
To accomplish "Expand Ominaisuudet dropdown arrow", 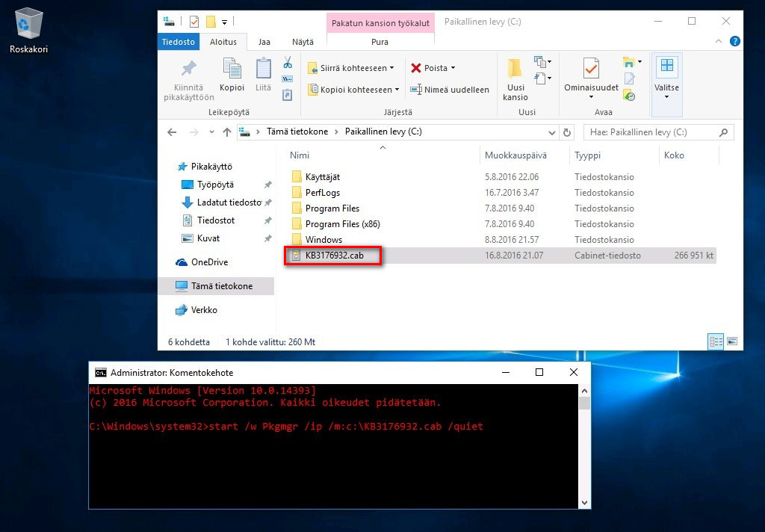I will click(x=592, y=97).
